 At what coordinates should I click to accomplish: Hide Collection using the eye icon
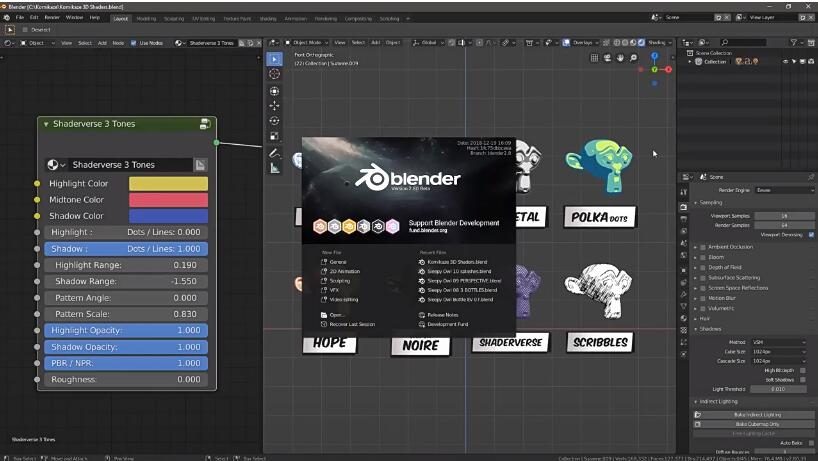coord(785,62)
